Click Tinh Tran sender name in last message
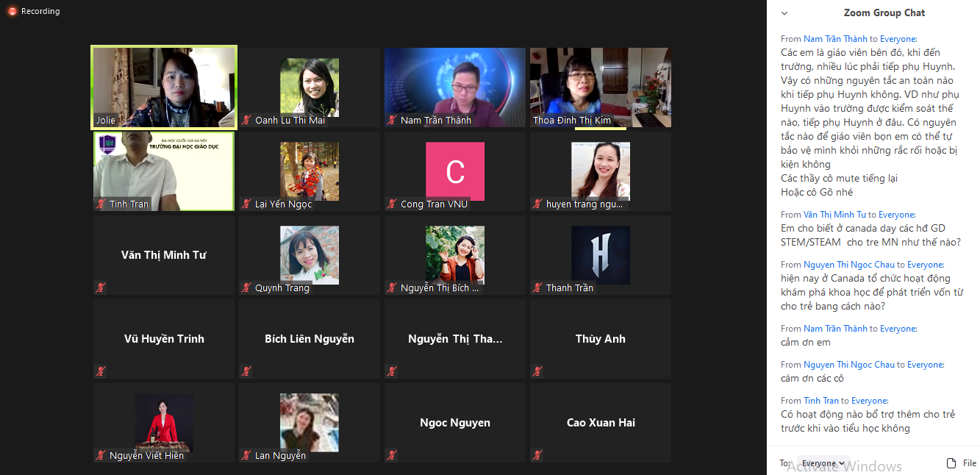Viewport: 980px width, 475px height. (820, 401)
